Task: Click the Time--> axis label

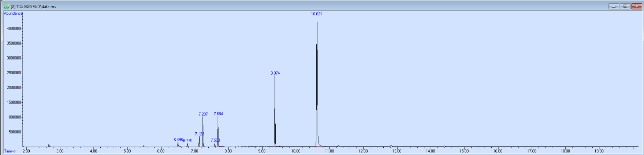Action: (10, 151)
